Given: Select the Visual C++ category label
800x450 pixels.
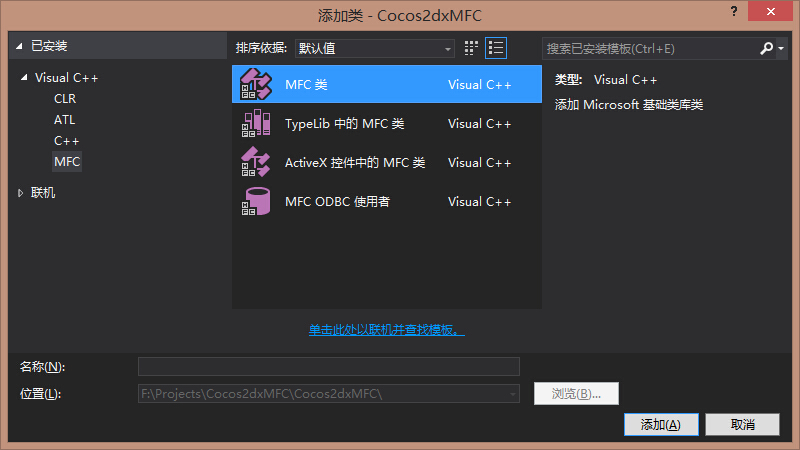Looking at the screenshot, I should click(66, 78).
